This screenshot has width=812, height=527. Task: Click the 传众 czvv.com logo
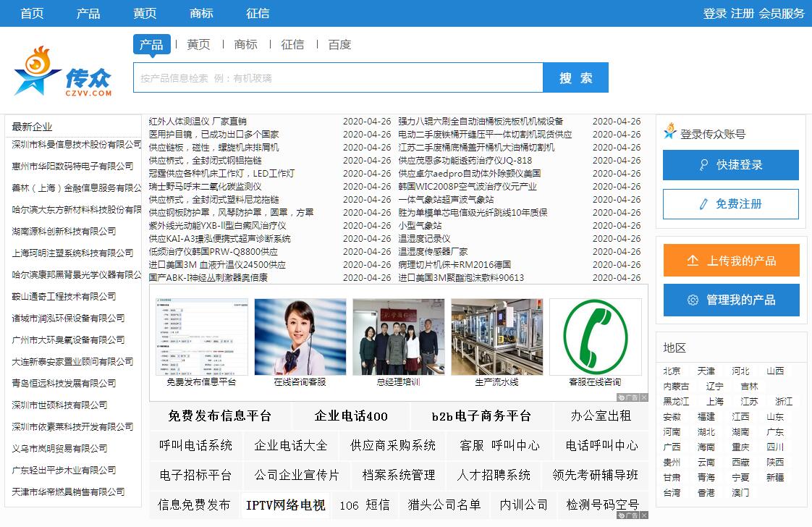[x=64, y=72]
